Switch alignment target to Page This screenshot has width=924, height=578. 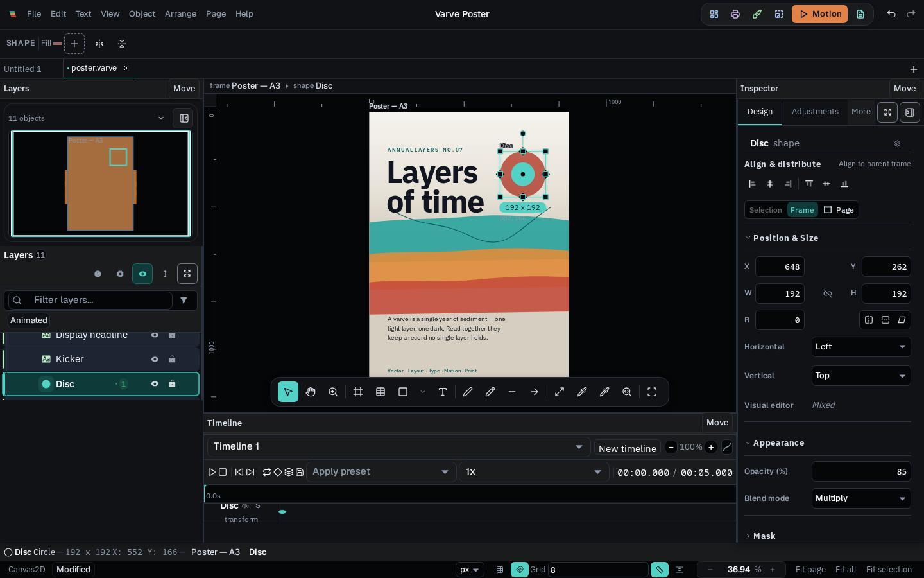[x=839, y=210]
